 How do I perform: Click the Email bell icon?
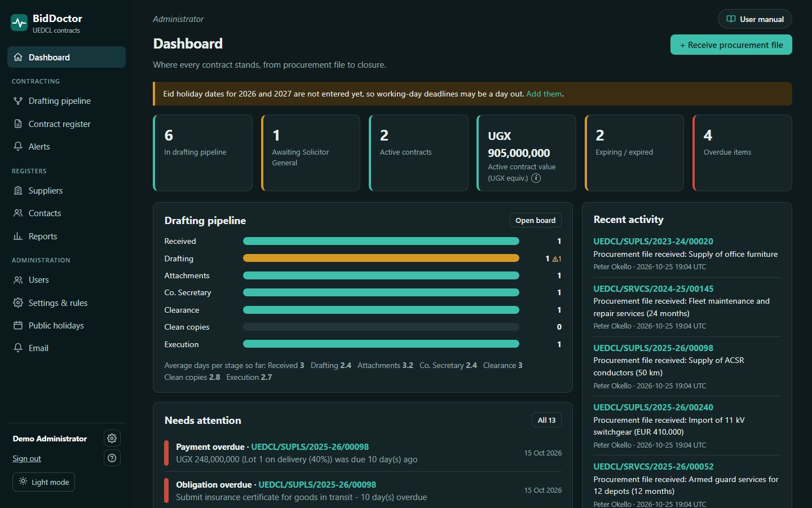coord(18,348)
